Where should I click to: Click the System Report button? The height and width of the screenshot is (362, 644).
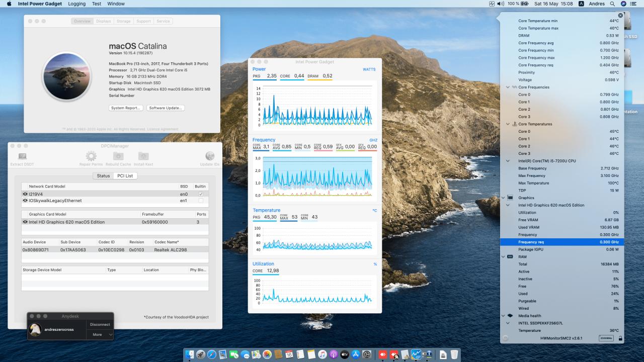[x=126, y=108]
